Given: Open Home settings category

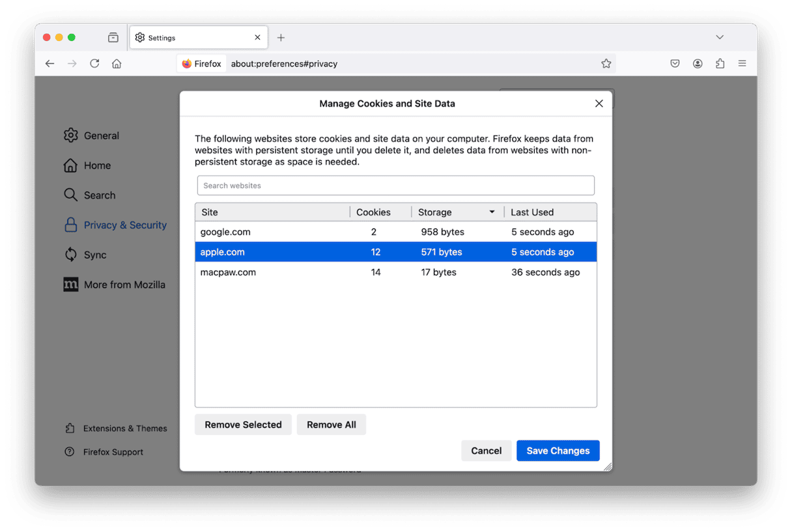Looking at the screenshot, I should coord(87,165).
